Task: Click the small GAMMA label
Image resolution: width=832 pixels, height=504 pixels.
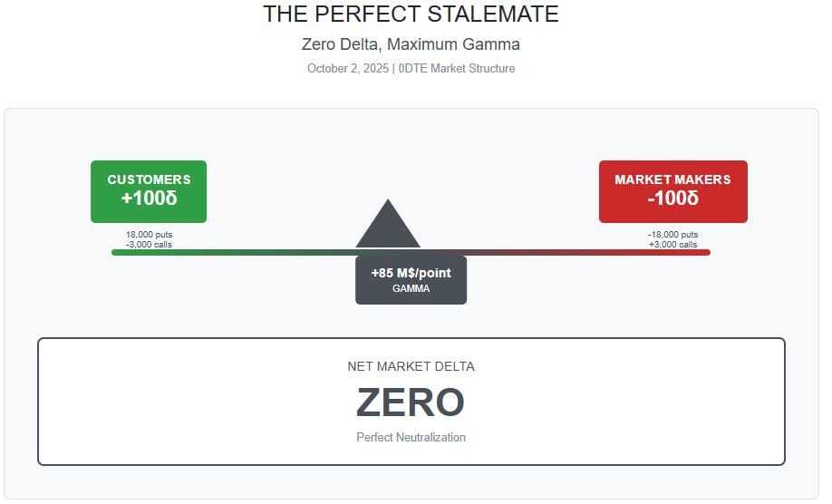Action: (x=411, y=288)
